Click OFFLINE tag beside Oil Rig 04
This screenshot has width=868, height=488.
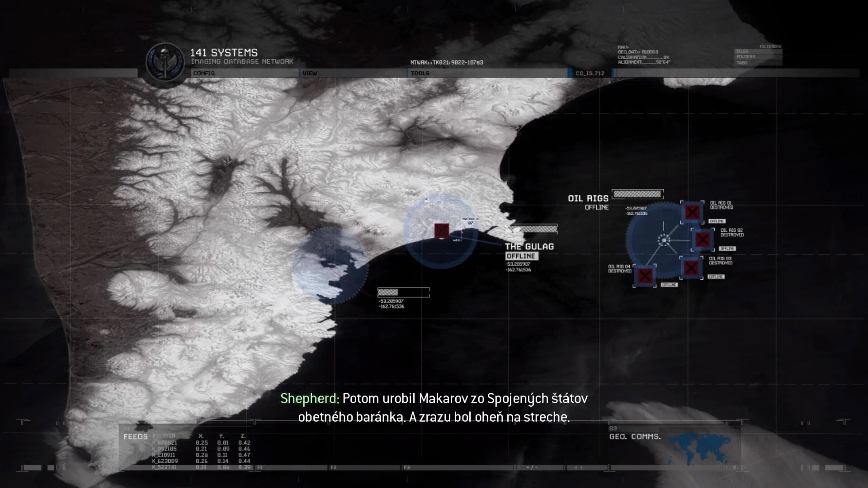669,285
